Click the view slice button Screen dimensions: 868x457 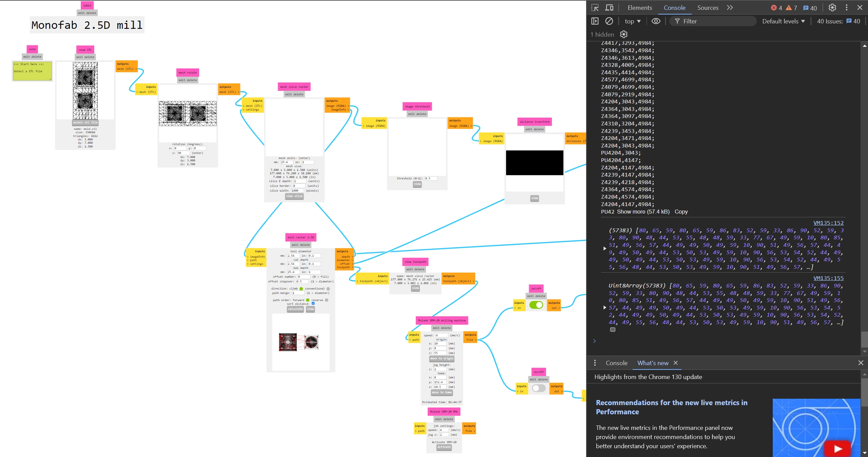pos(294,196)
